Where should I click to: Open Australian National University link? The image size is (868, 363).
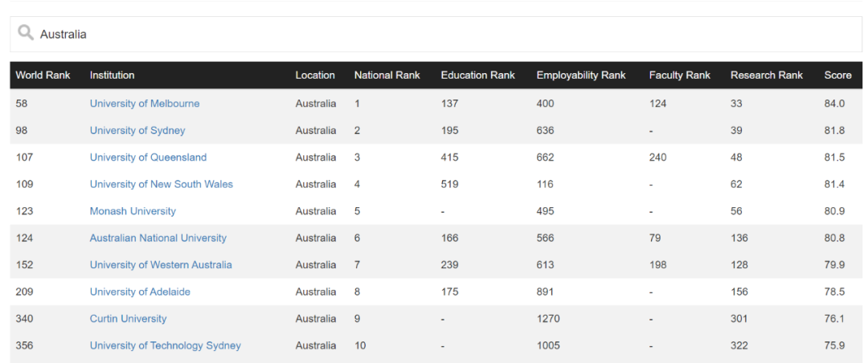pyautogui.click(x=158, y=238)
